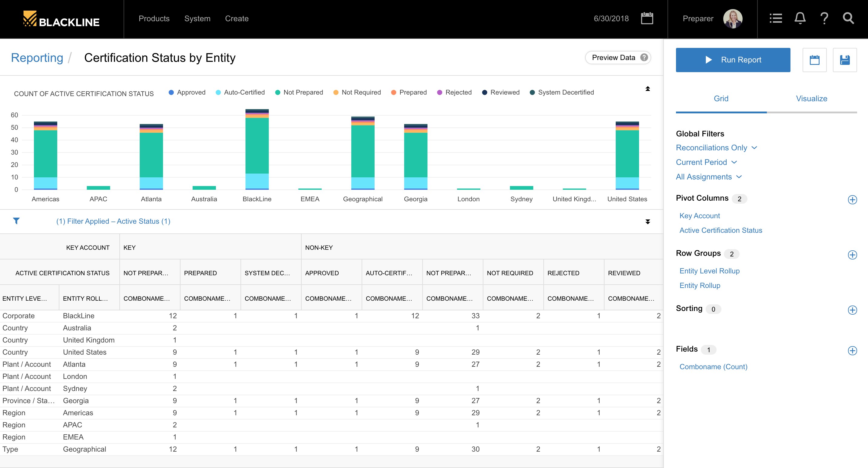Image resolution: width=868 pixels, height=468 pixels.
Task: Select the Entity Level Rollup row group
Action: [x=709, y=271]
